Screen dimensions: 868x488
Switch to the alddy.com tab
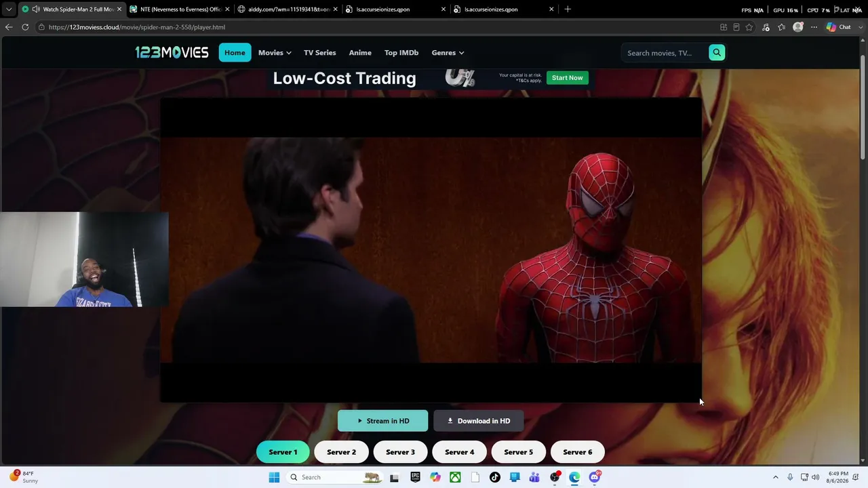point(288,9)
